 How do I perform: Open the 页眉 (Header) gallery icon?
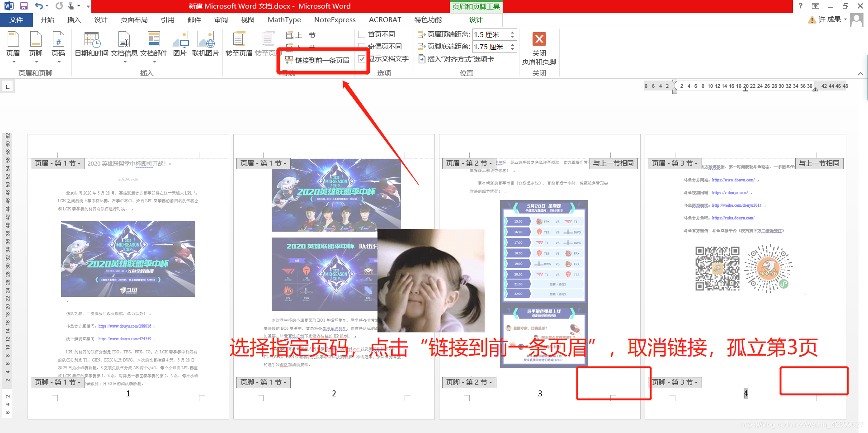13,39
